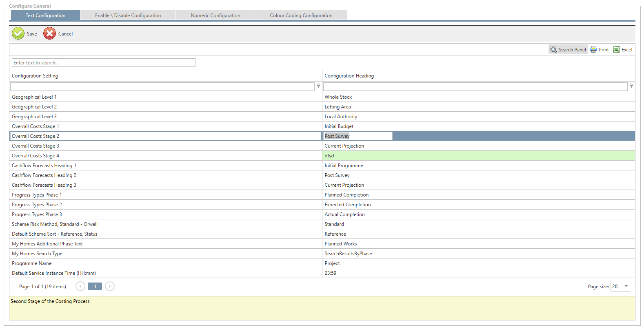Select the Programme Name row
Viewport: 644px width, 329px height.
[x=165, y=263]
